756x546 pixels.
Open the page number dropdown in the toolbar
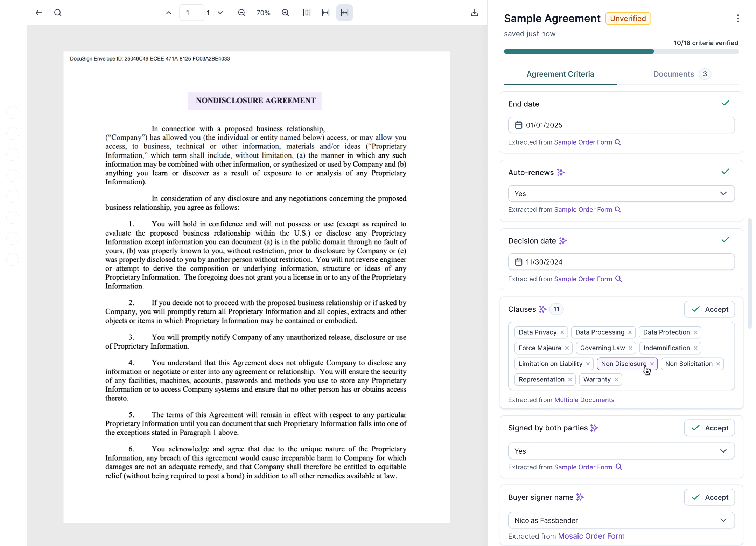pos(220,13)
